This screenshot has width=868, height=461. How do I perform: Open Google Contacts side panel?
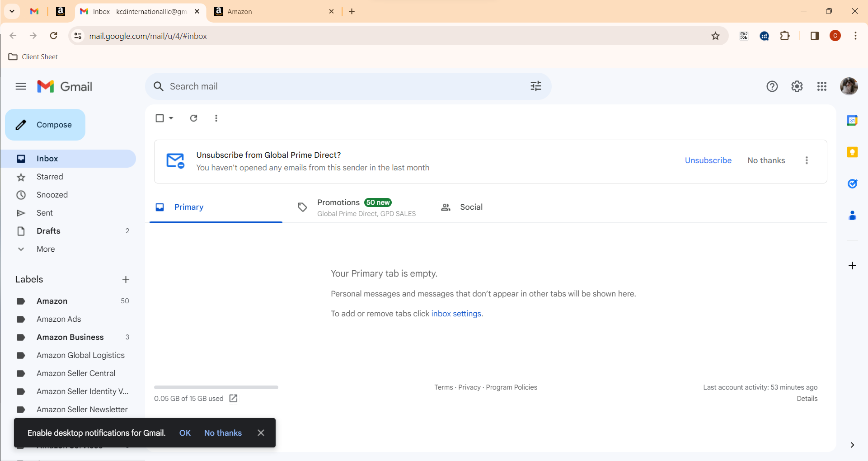click(852, 216)
